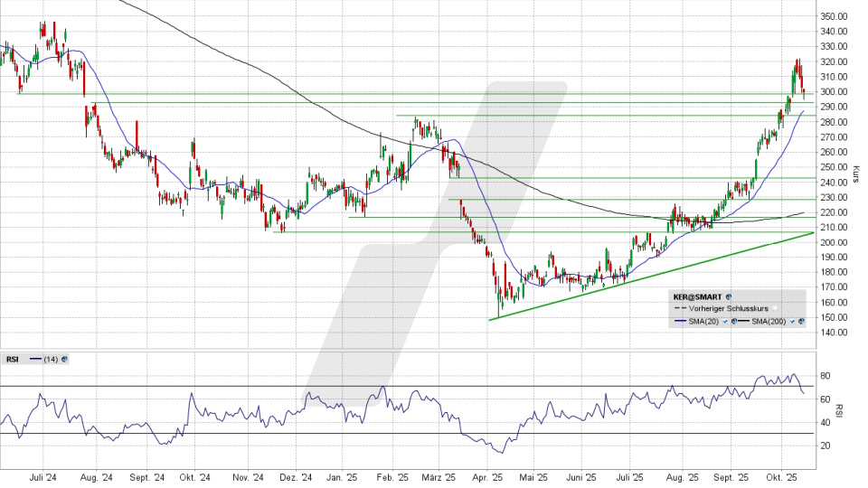
Task: Click the Jan. '25 date axis label
Action: click(x=341, y=477)
